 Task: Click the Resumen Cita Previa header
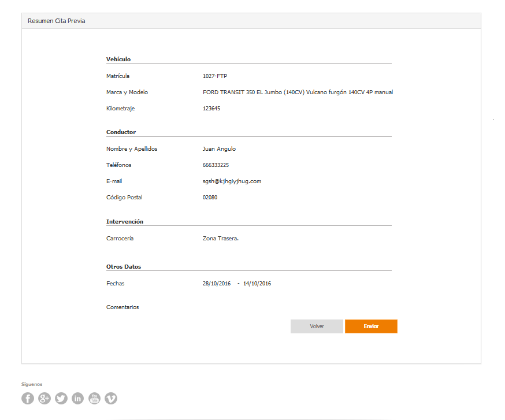coord(57,21)
